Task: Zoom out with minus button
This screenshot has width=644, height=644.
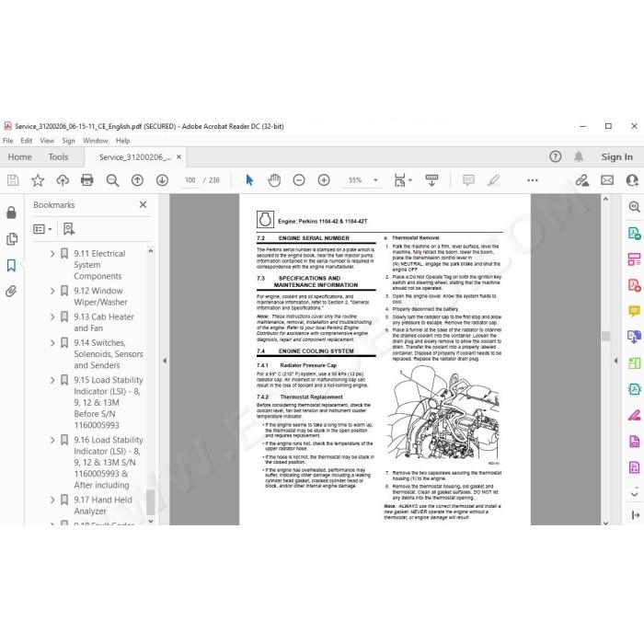Action: click(299, 180)
